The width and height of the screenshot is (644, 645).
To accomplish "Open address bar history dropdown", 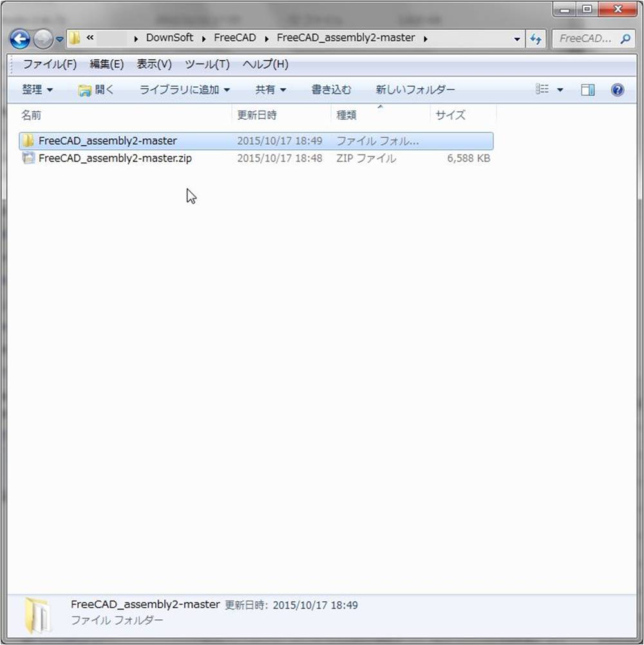I will coord(517,39).
